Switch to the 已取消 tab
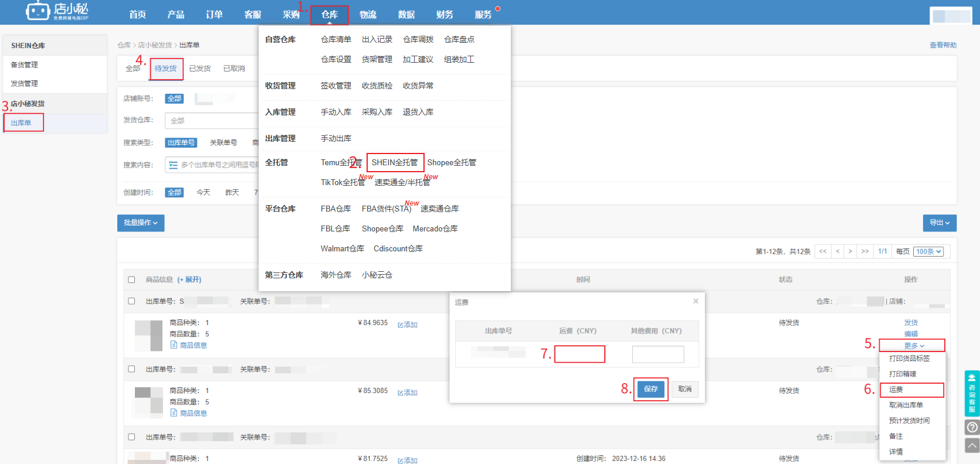This screenshot has height=464, width=980. click(x=234, y=69)
